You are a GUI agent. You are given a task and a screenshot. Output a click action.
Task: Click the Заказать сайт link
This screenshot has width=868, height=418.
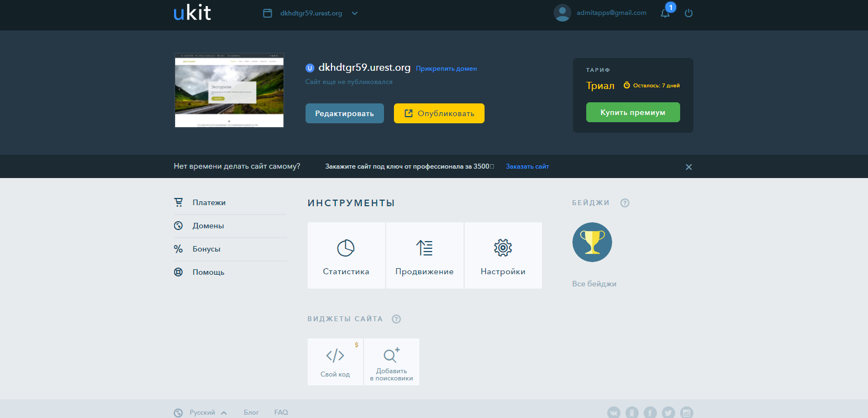(x=528, y=166)
